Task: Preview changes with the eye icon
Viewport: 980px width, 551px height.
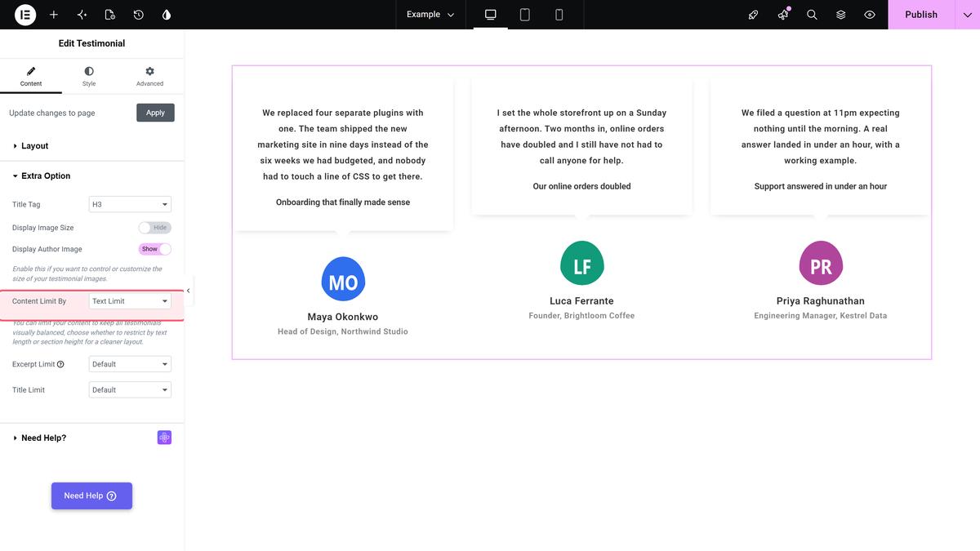Action: click(870, 15)
